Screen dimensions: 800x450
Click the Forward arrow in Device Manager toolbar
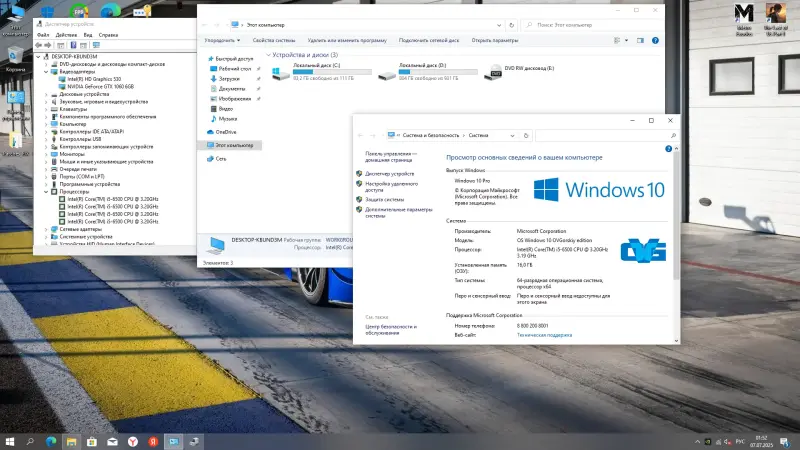[47, 45]
